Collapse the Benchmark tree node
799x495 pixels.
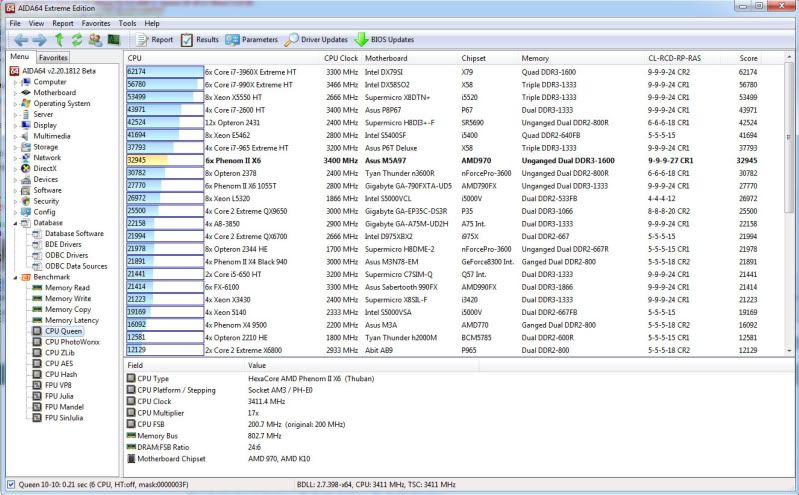point(14,277)
